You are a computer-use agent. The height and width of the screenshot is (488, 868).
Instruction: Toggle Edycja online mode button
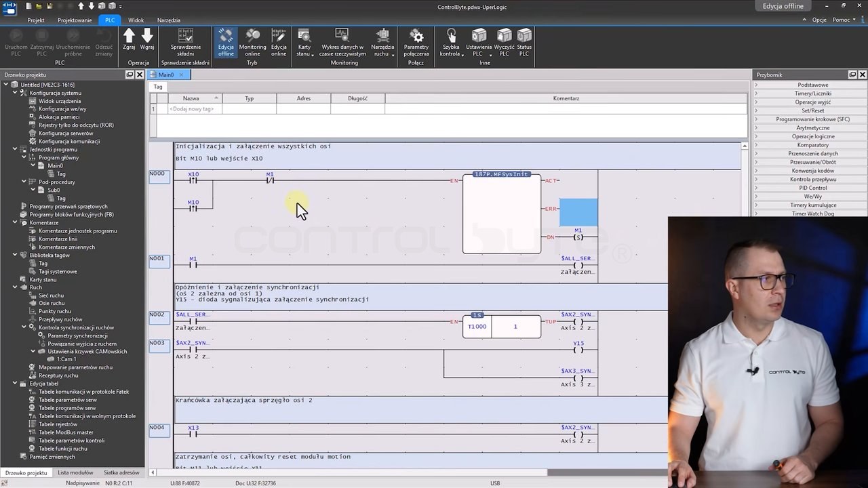coord(279,42)
